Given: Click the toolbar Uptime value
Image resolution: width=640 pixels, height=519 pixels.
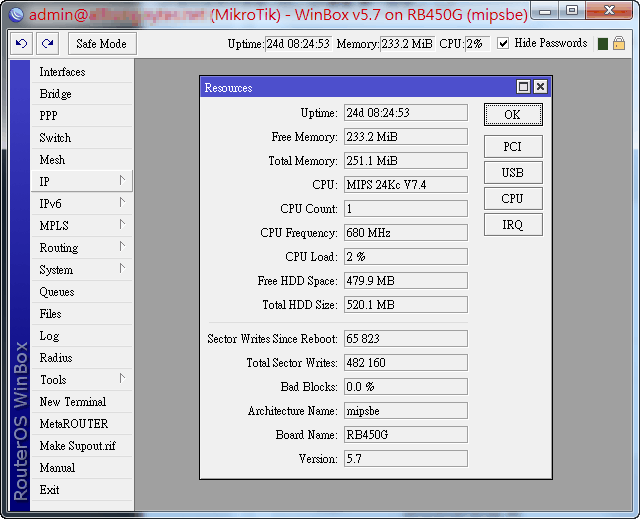Looking at the screenshot, I should (298, 44).
